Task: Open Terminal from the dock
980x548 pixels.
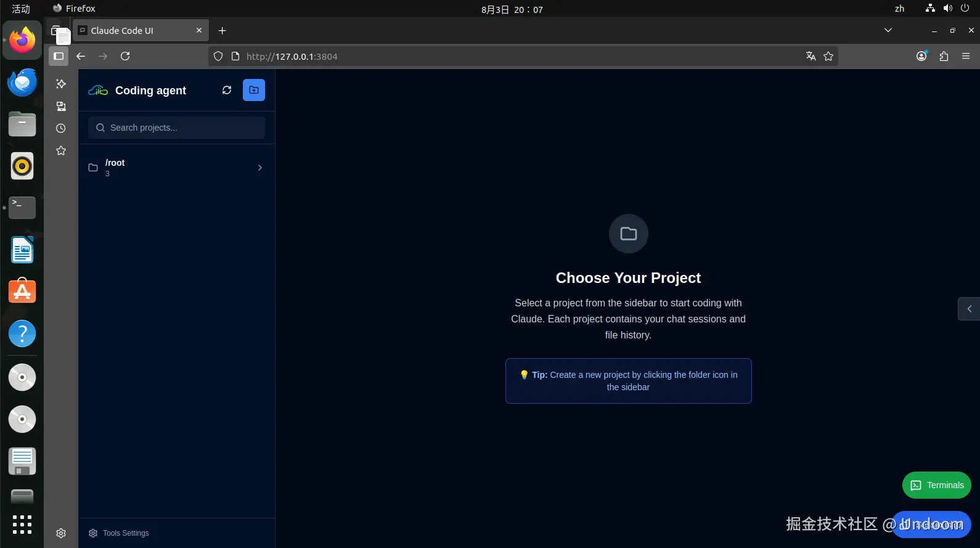Action: click(x=22, y=208)
